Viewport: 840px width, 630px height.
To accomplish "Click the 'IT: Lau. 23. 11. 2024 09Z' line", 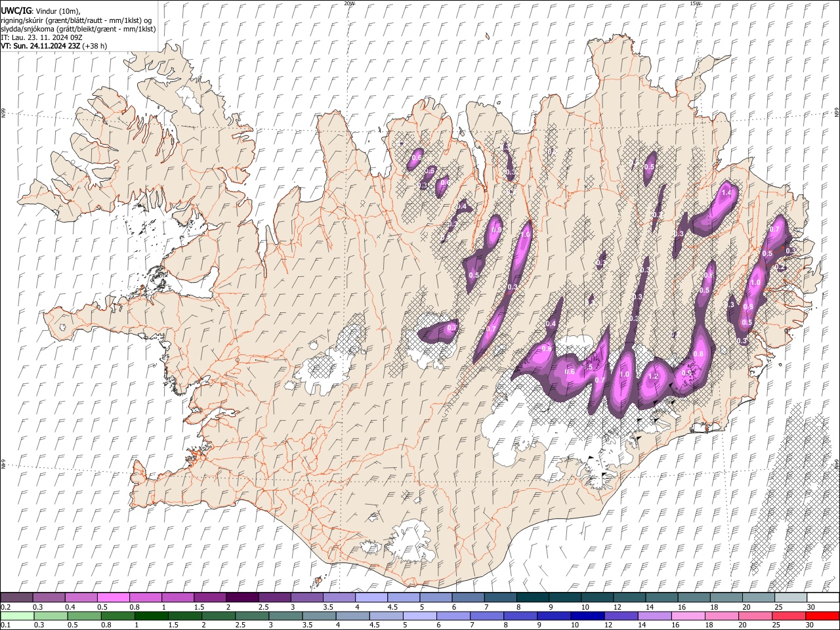I will pyautogui.click(x=43, y=37).
